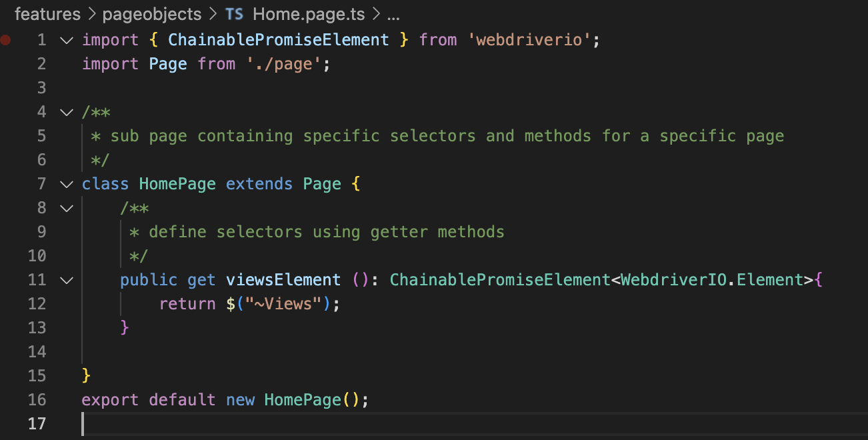The width and height of the screenshot is (868, 440).
Task: Click 'extends' keyword on line 7
Action: point(259,184)
